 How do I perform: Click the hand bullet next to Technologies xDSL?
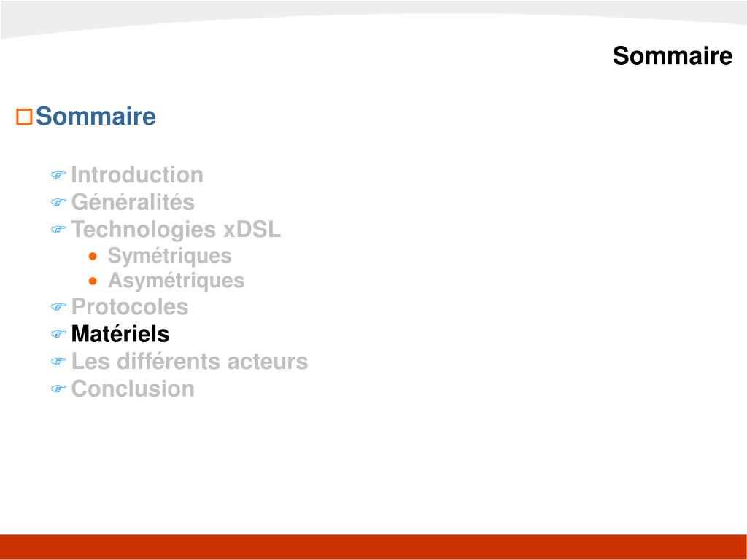(x=58, y=230)
